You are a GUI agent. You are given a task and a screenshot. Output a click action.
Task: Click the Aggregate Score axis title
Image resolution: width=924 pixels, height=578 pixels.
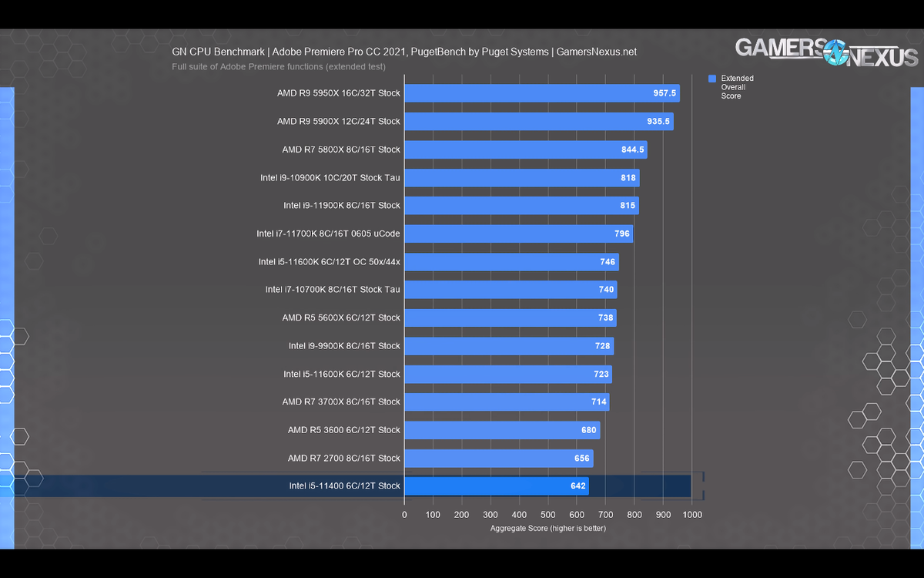548,529
